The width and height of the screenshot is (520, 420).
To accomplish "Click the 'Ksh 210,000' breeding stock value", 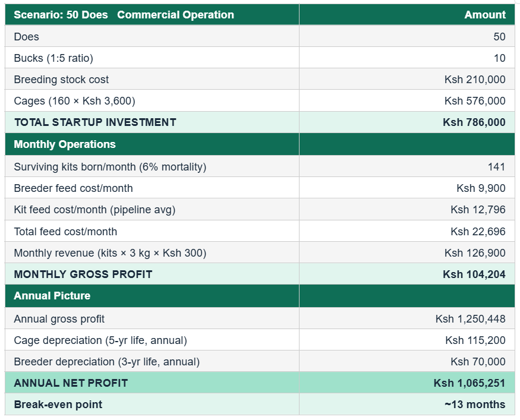I will coord(475,80).
